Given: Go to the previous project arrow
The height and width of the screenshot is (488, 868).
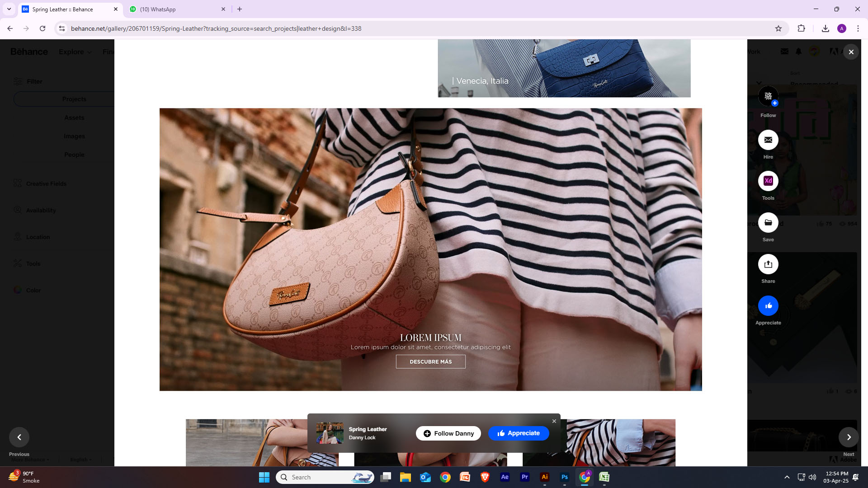Looking at the screenshot, I should [x=19, y=437].
